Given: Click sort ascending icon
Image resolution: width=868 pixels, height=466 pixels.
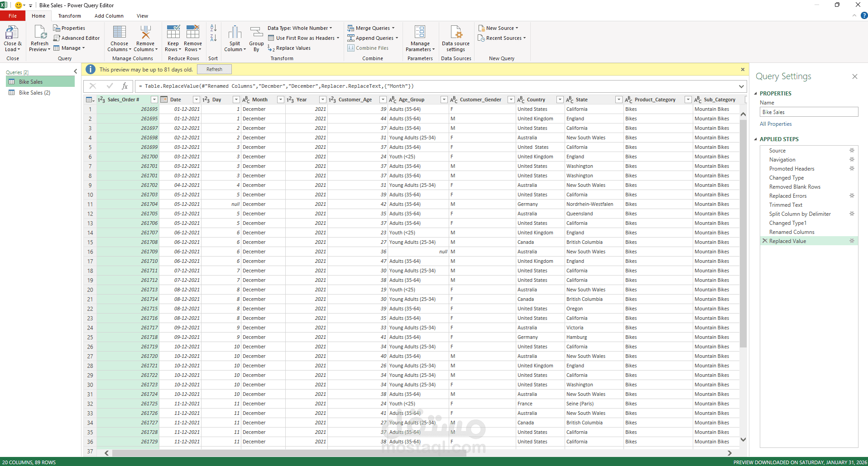Looking at the screenshot, I should 213,28.
